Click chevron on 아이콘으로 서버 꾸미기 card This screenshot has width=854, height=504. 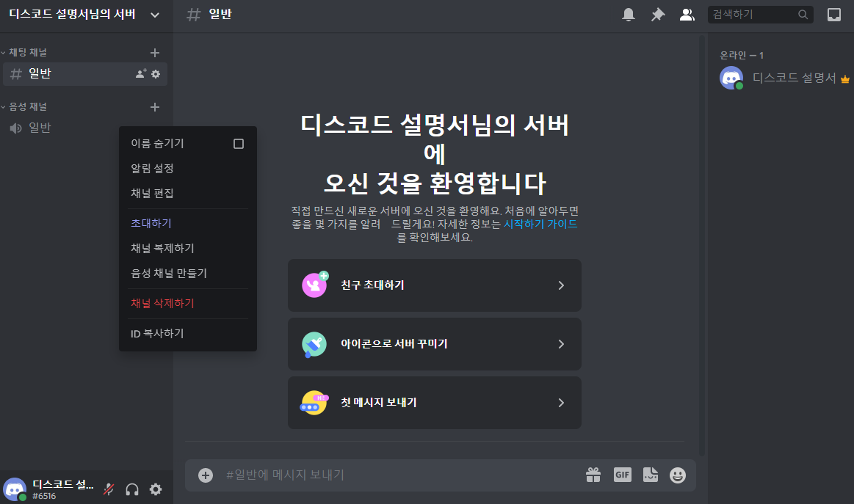click(562, 344)
